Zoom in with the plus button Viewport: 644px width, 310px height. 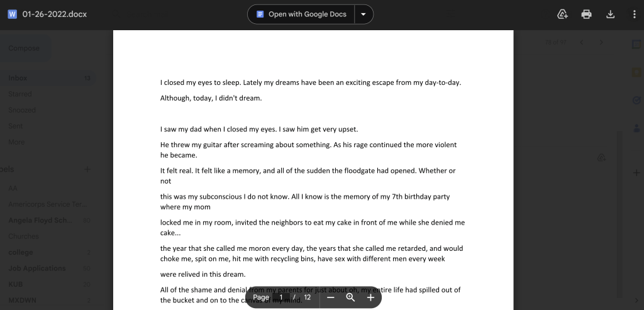[x=370, y=297]
